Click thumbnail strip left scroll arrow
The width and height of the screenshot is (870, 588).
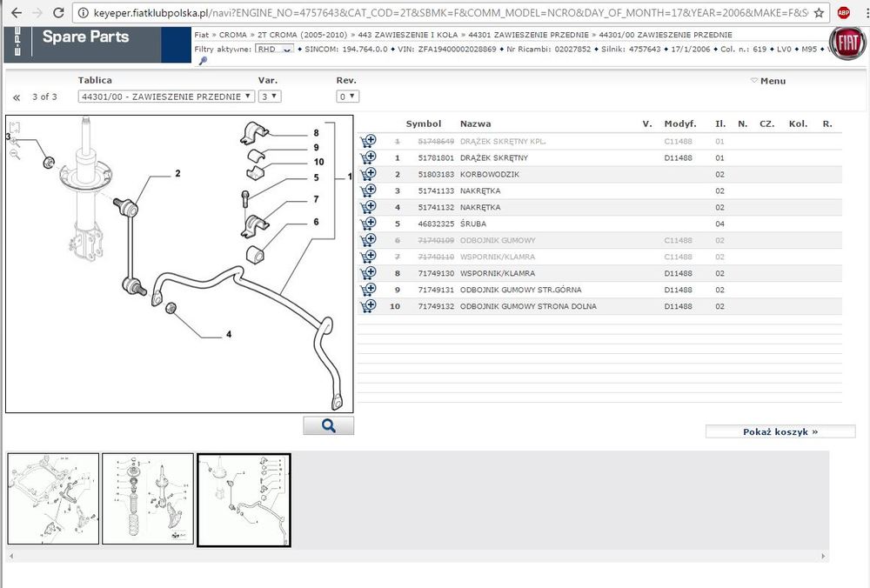click(x=11, y=556)
